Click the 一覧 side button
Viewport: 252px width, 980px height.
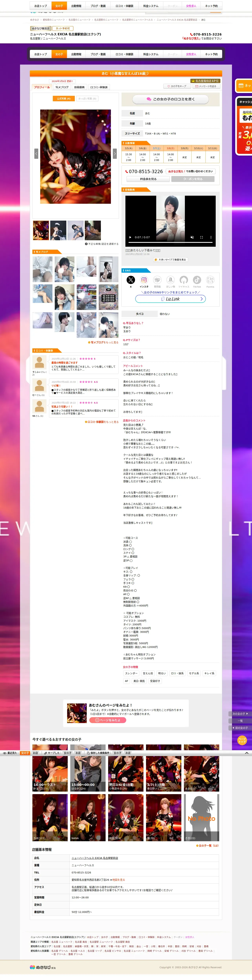click(x=240, y=721)
